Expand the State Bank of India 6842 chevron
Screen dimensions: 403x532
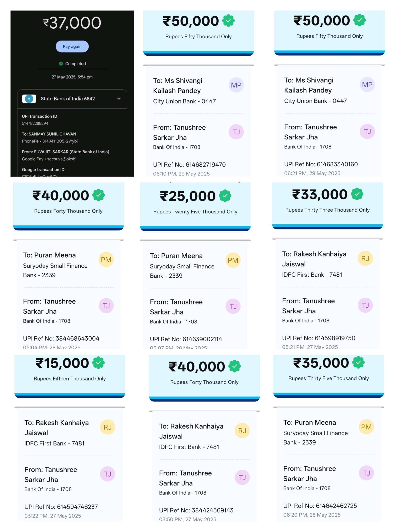pos(119,99)
